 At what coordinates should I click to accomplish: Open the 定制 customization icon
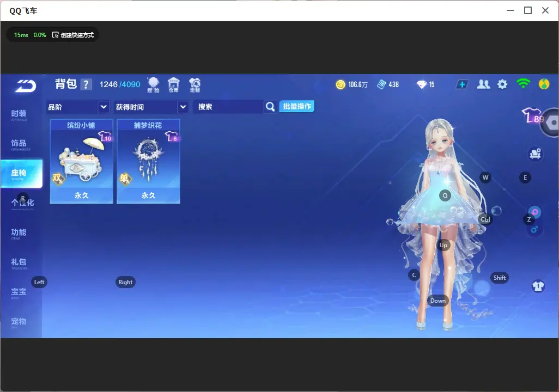(195, 85)
